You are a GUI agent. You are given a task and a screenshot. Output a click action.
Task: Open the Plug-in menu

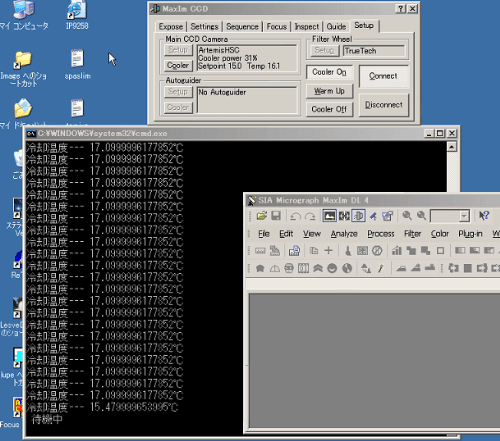point(470,234)
